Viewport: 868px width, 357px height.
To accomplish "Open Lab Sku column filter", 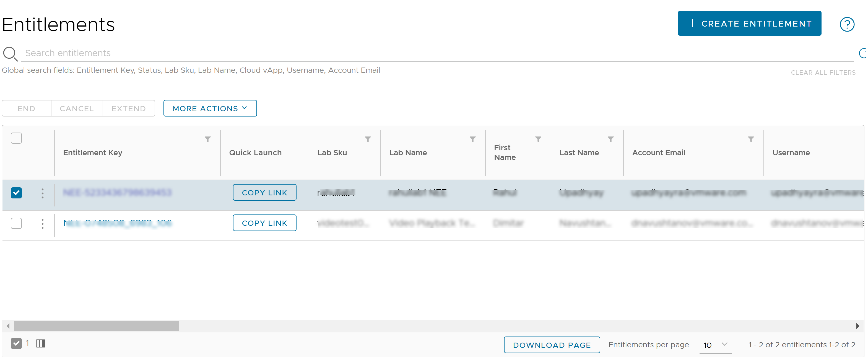I will click(368, 139).
